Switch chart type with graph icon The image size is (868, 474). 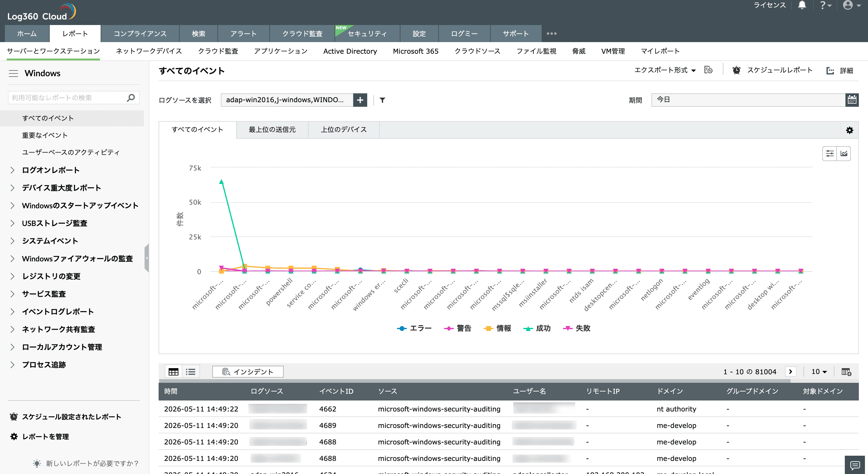click(844, 154)
